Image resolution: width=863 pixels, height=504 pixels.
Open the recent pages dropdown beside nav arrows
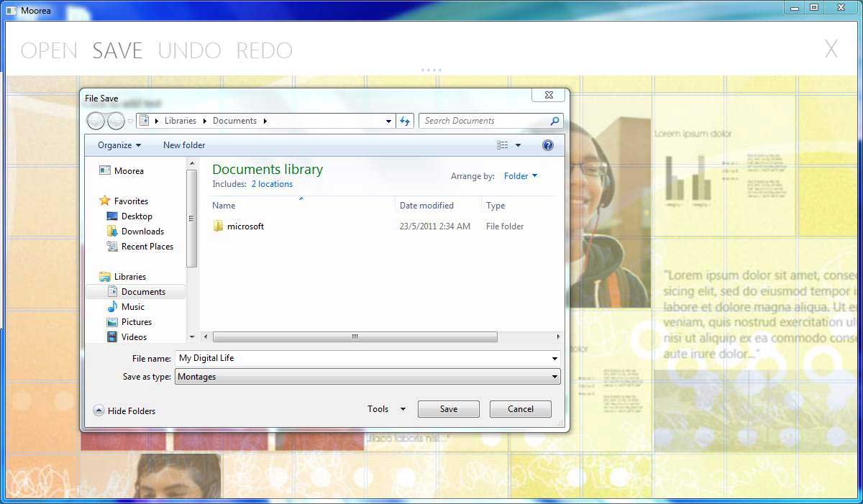click(x=130, y=121)
